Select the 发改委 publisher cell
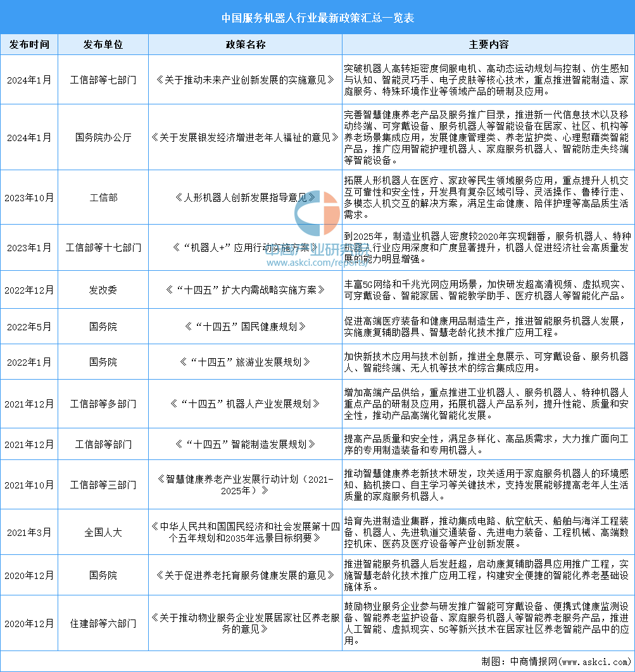This screenshot has width=635, height=672. [103, 290]
